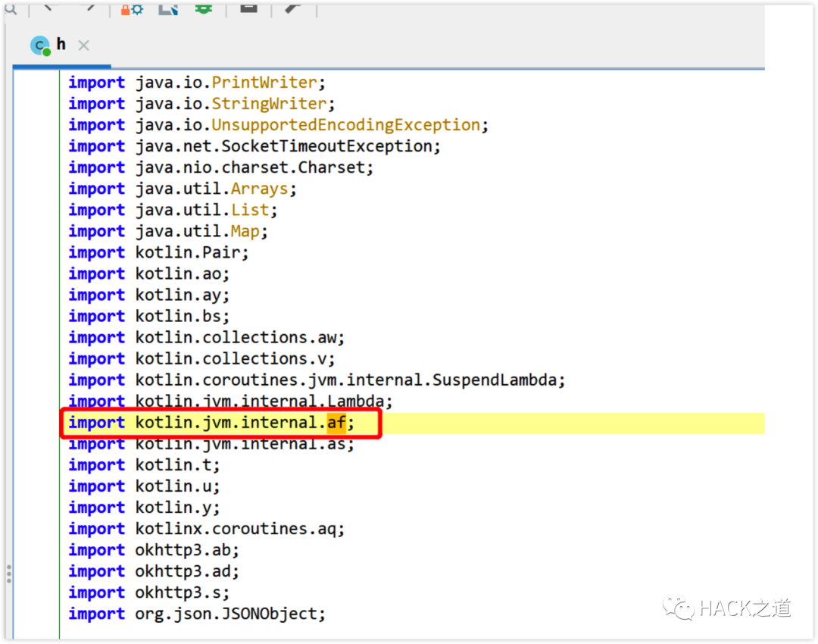Select the kotlinx.coroutines.aq import line

[207, 529]
